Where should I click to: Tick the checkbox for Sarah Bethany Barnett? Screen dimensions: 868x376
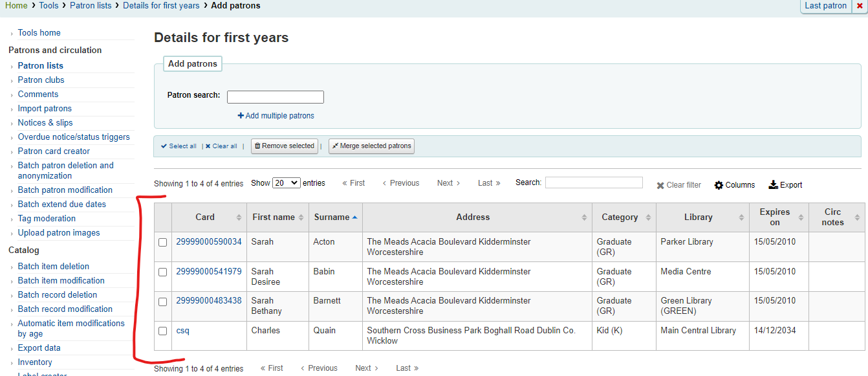163,302
